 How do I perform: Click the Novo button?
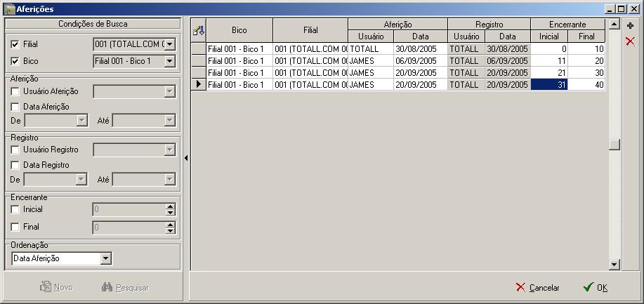tap(56, 287)
